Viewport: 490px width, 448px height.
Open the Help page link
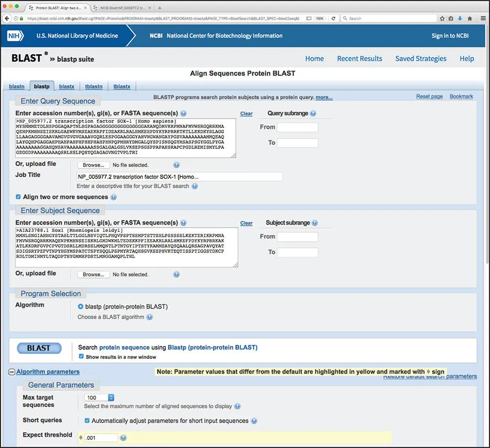click(x=466, y=58)
